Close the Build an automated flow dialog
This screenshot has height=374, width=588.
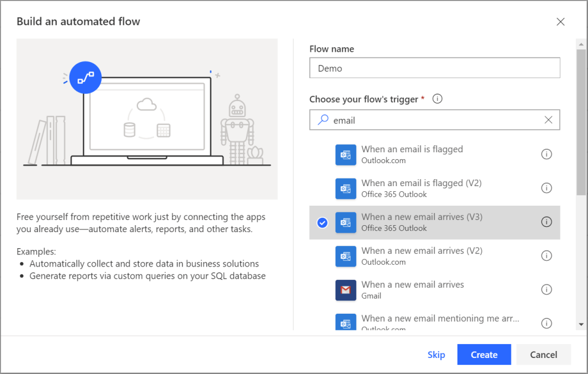(560, 22)
